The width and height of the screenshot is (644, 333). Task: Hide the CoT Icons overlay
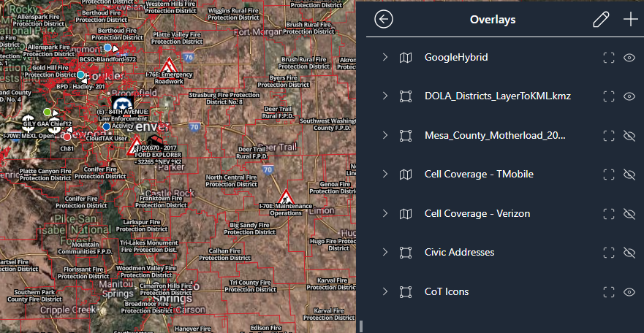628,292
